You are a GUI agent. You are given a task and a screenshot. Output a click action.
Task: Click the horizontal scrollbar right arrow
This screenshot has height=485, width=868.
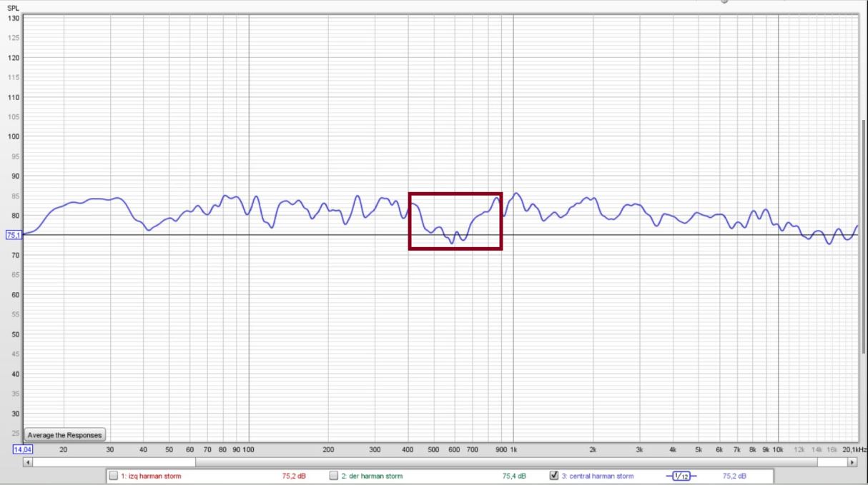coord(852,463)
